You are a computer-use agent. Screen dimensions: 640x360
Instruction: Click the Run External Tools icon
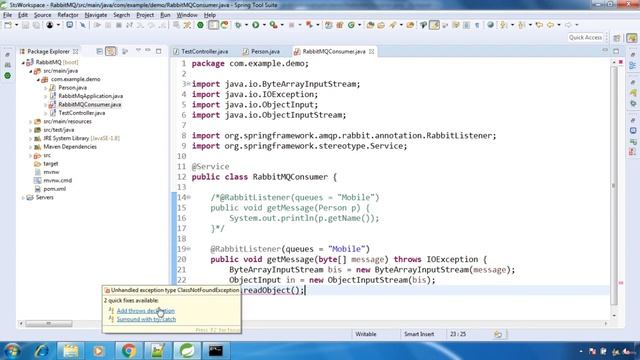click(x=273, y=25)
